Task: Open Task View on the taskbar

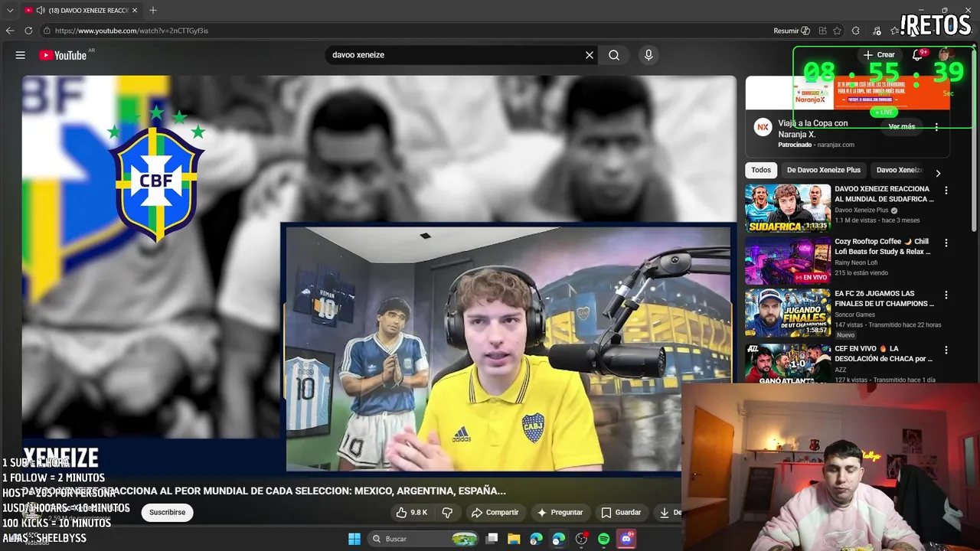Action: coord(492,539)
